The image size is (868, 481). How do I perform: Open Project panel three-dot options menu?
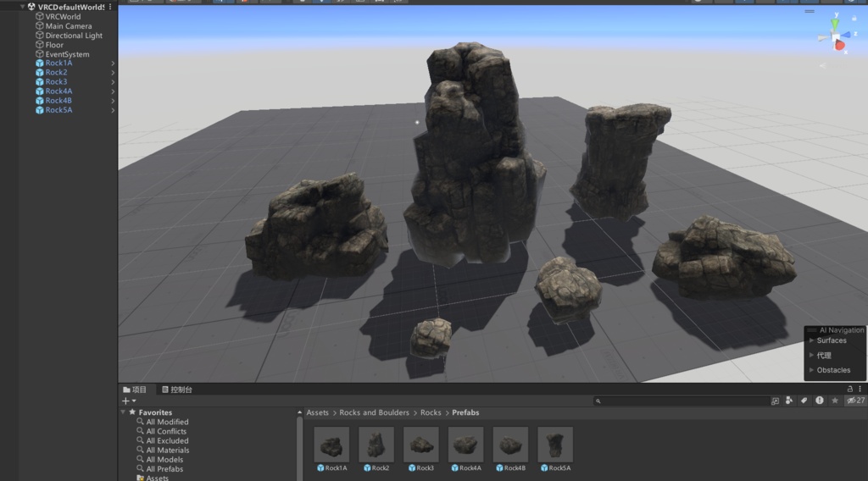pos(860,390)
